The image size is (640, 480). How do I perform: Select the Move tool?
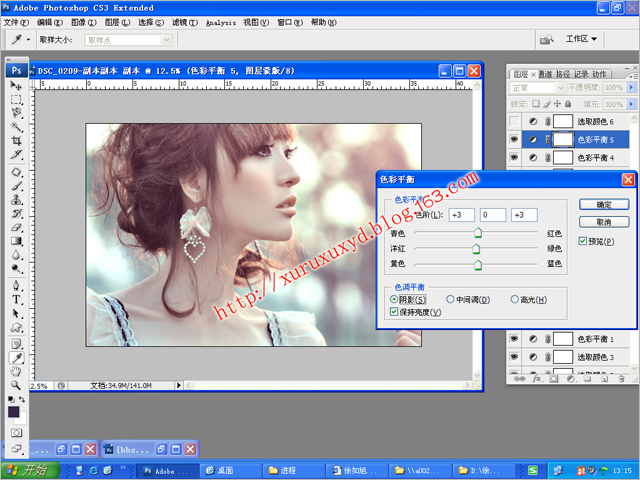point(16,85)
